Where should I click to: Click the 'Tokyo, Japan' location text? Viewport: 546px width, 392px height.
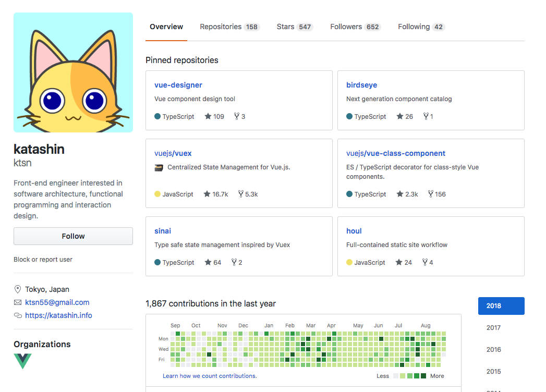[47, 289]
